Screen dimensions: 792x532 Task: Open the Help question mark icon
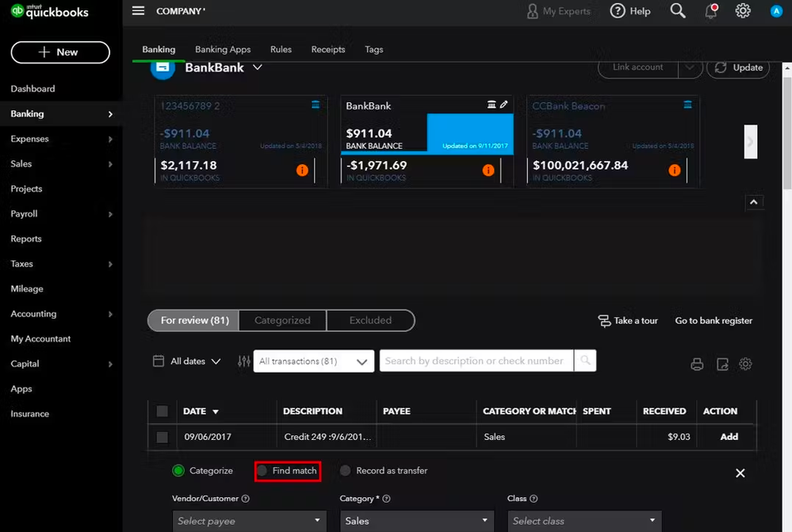pos(618,10)
